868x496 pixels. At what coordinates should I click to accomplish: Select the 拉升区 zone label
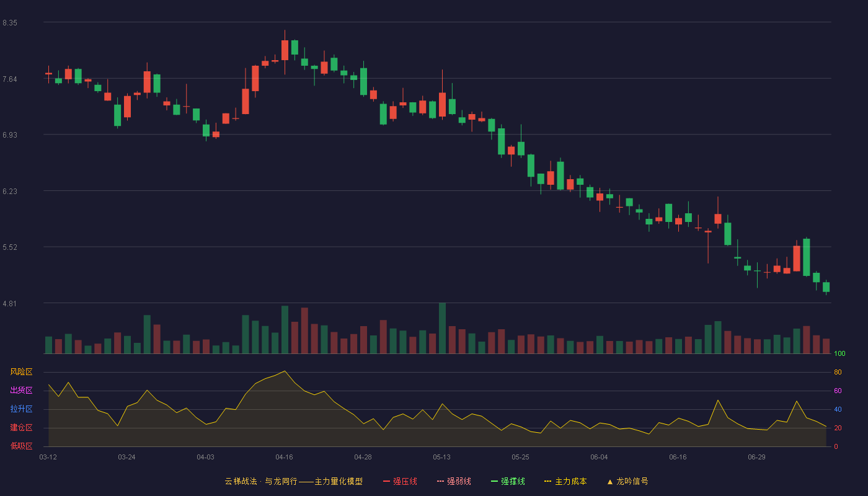coord(21,409)
